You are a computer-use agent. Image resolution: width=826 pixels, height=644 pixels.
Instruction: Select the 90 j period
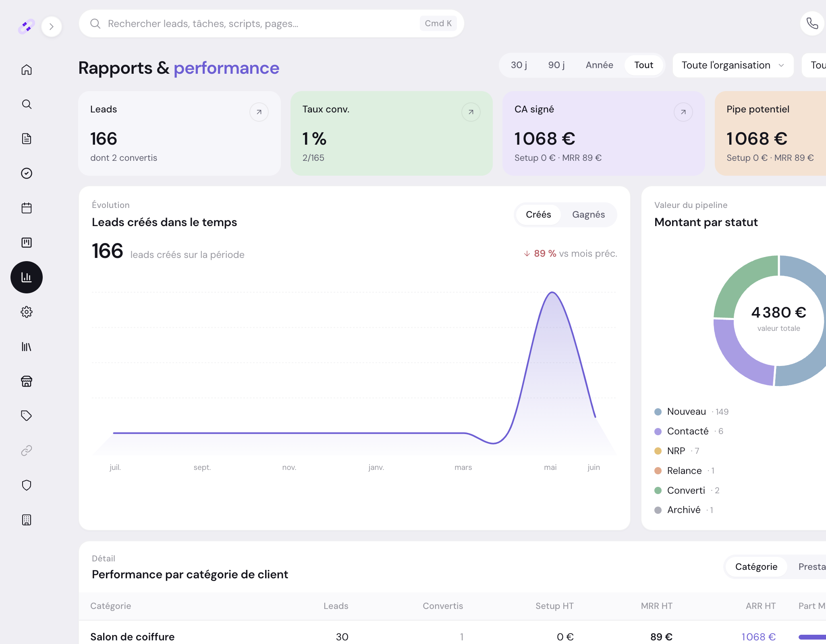[x=556, y=65]
